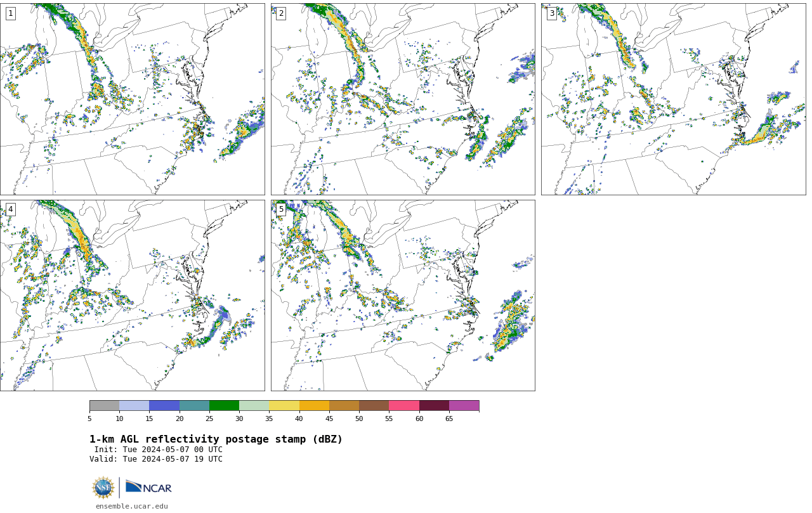Click the 'Init: Tue 2024-05-07 00 UTC' text
The height and width of the screenshot is (513, 812).
(159, 450)
